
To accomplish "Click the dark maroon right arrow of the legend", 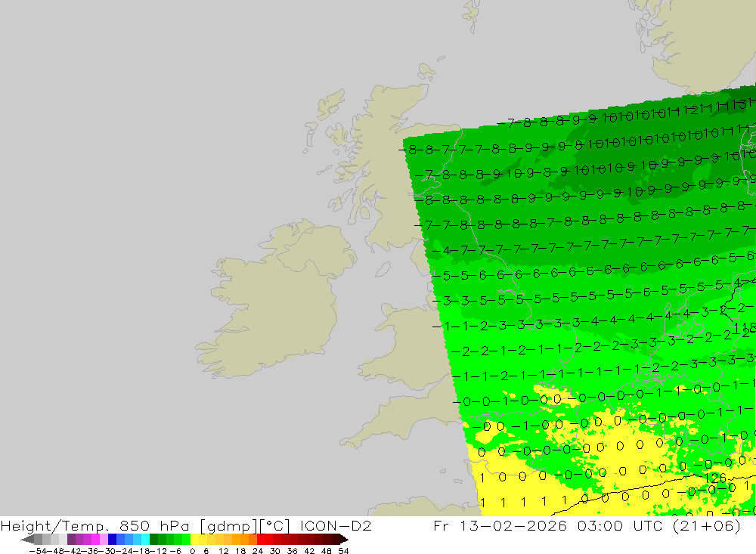I will 344,540.
